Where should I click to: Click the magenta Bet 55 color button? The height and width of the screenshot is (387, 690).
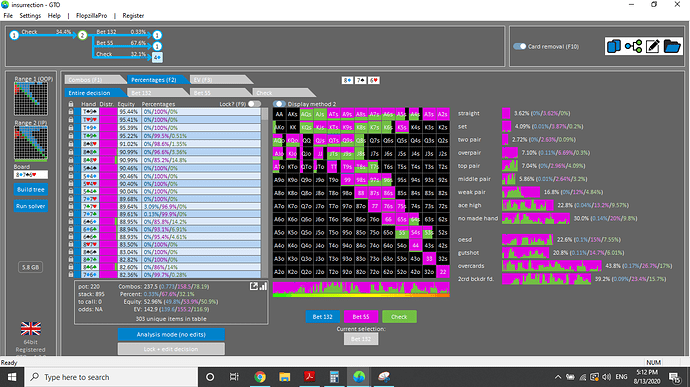coord(360,317)
